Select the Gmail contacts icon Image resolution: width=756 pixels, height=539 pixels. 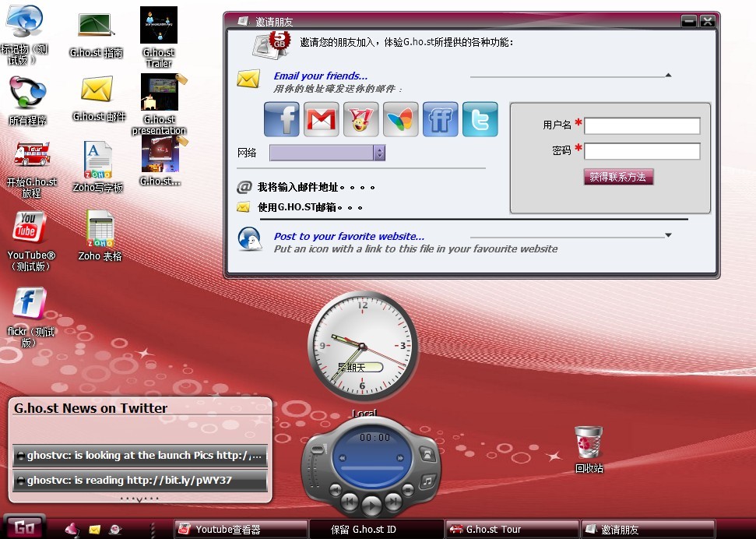coord(321,119)
